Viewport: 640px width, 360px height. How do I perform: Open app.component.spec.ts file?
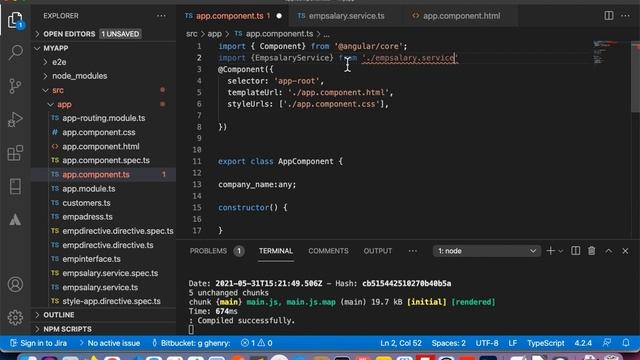point(104,160)
